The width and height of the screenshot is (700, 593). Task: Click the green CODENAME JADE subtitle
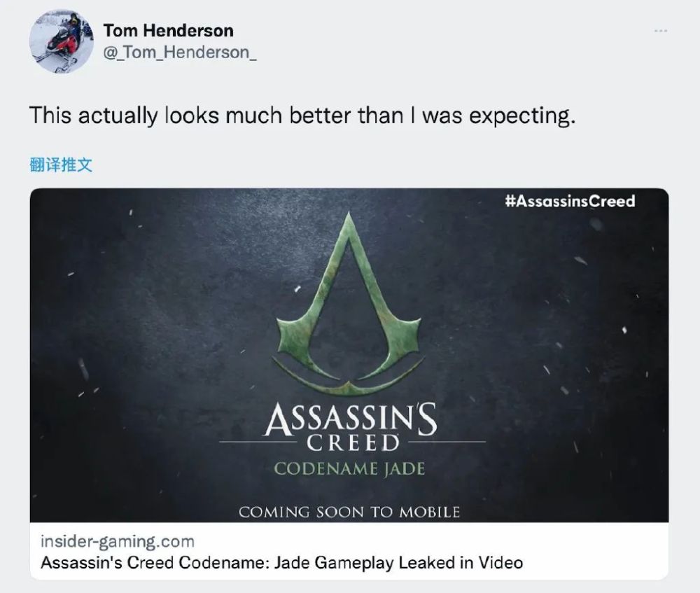[x=349, y=469]
